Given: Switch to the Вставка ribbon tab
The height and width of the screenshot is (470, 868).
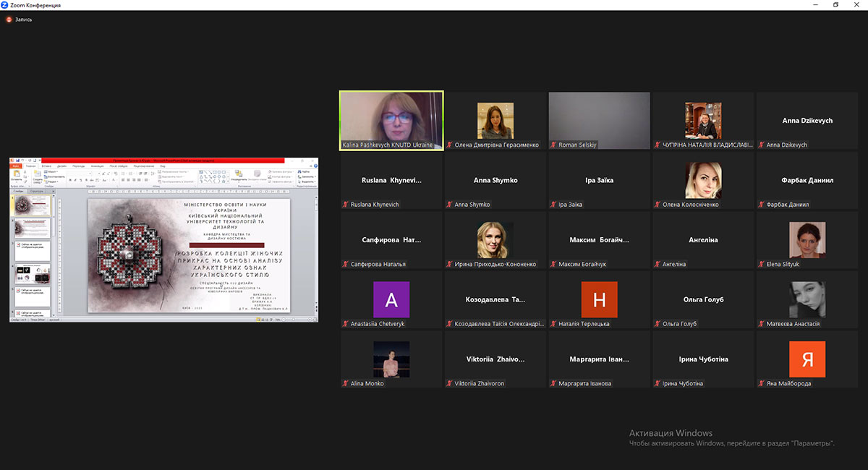Looking at the screenshot, I should pos(46,166).
